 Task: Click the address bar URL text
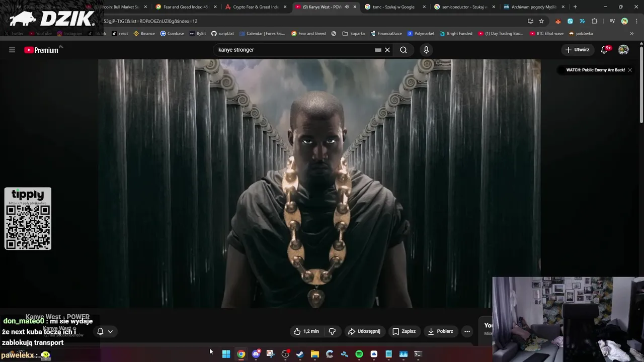tap(150, 21)
